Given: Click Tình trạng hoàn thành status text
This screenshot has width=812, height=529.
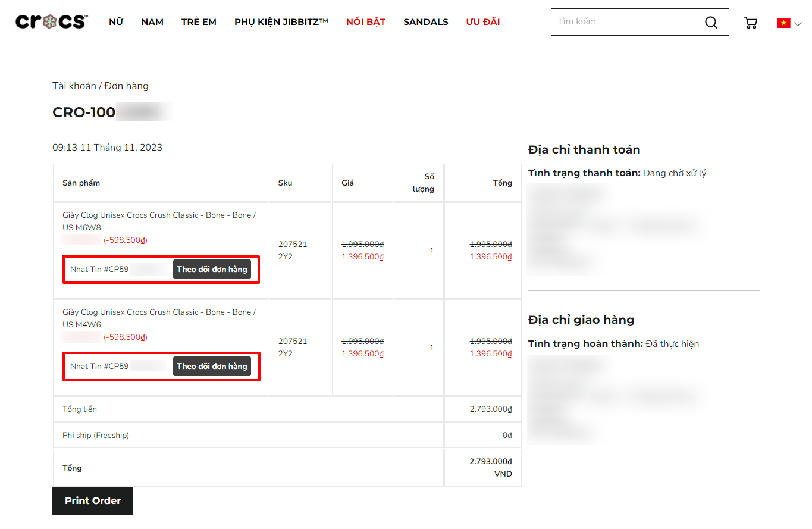Looking at the screenshot, I should tap(613, 344).
